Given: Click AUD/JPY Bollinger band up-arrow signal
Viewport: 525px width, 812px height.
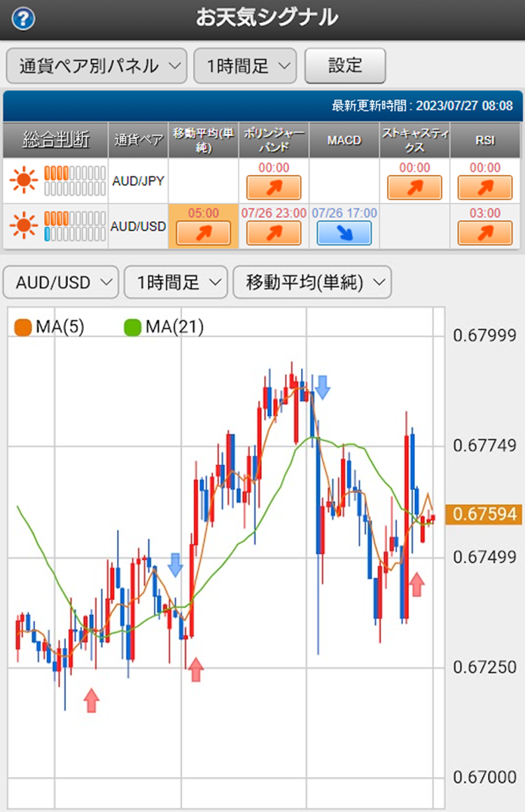Looking at the screenshot, I should [x=274, y=187].
